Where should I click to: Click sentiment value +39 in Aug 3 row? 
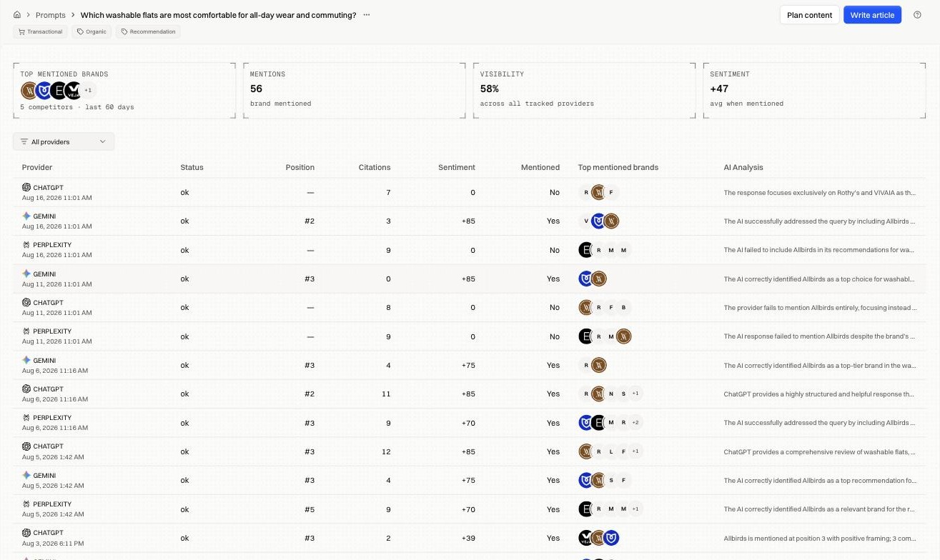click(467, 538)
